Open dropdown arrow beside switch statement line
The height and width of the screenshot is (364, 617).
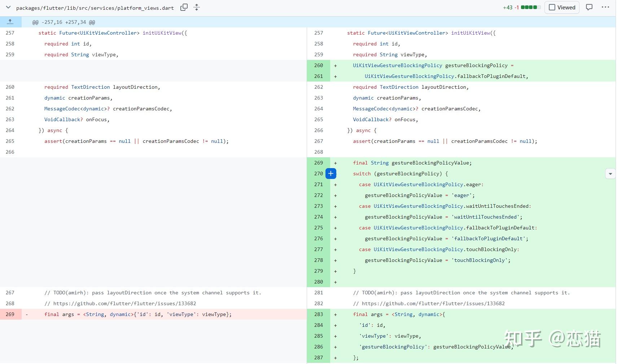click(x=610, y=174)
